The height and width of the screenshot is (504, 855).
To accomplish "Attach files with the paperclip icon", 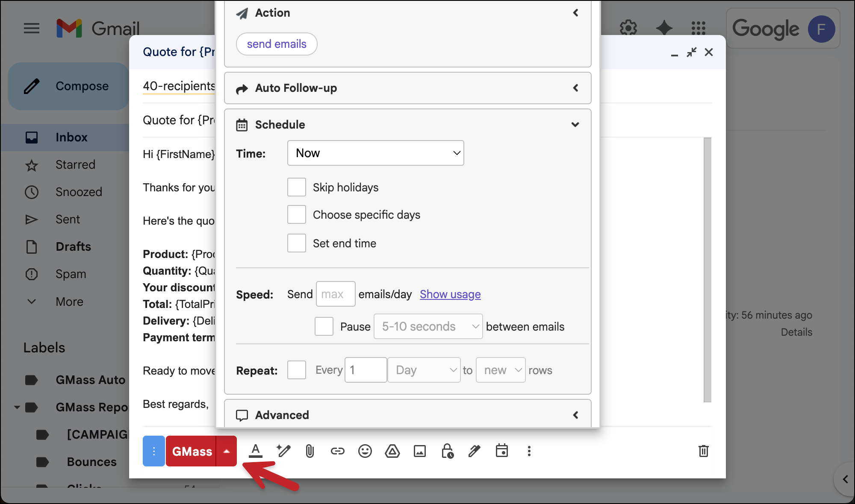I will (310, 451).
